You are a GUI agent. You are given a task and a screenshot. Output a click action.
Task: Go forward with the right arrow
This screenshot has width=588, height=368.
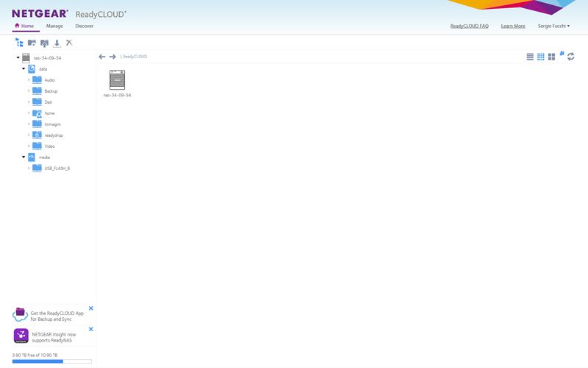pyautogui.click(x=112, y=57)
